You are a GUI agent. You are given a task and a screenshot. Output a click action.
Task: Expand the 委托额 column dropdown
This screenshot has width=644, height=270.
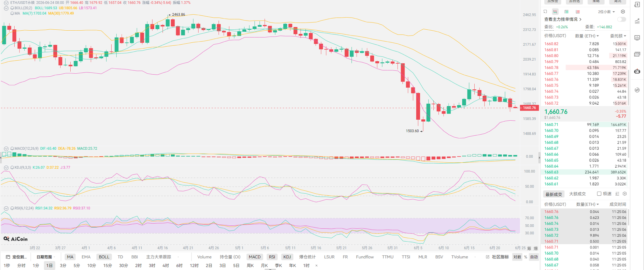618,36
